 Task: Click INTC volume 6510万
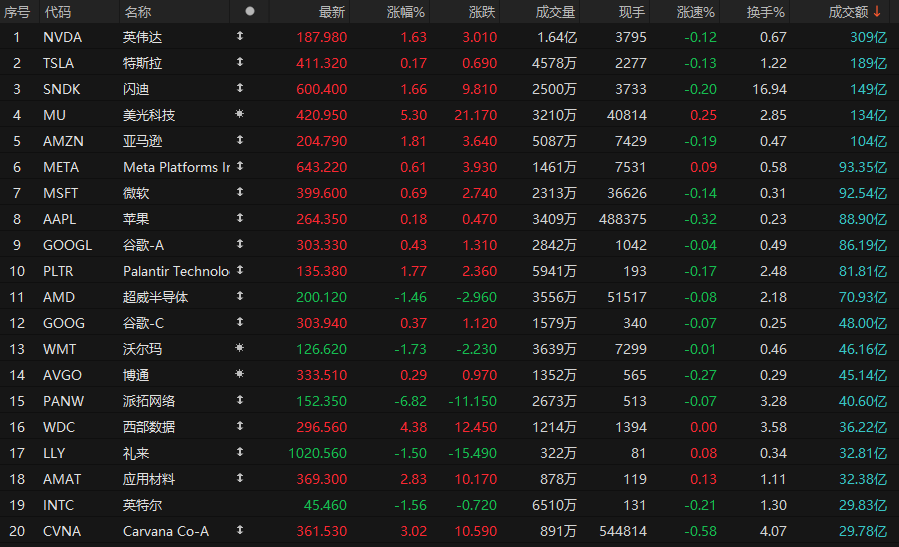pyautogui.click(x=554, y=505)
